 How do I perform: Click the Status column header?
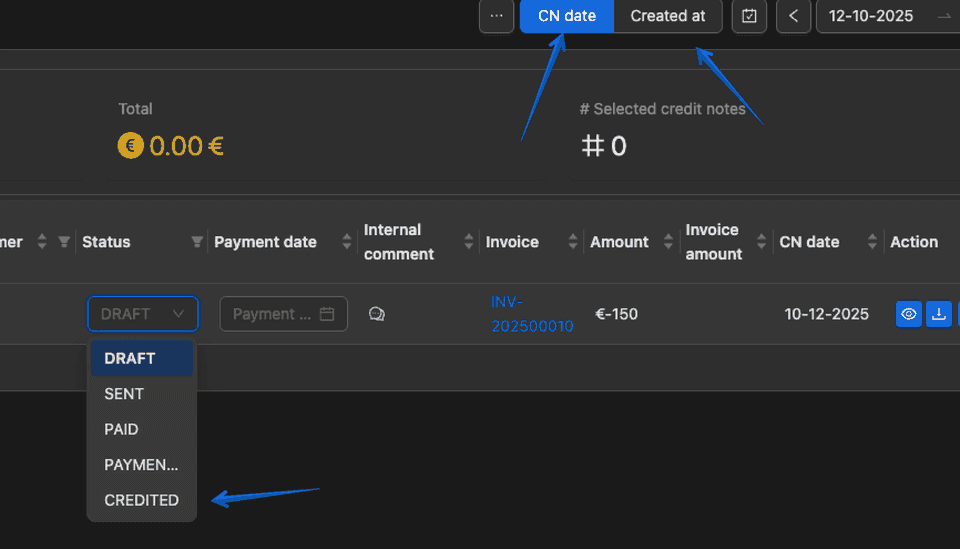[107, 242]
